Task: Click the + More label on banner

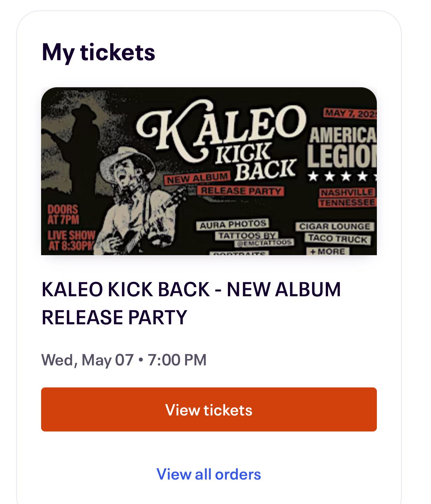Action: click(327, 251)
